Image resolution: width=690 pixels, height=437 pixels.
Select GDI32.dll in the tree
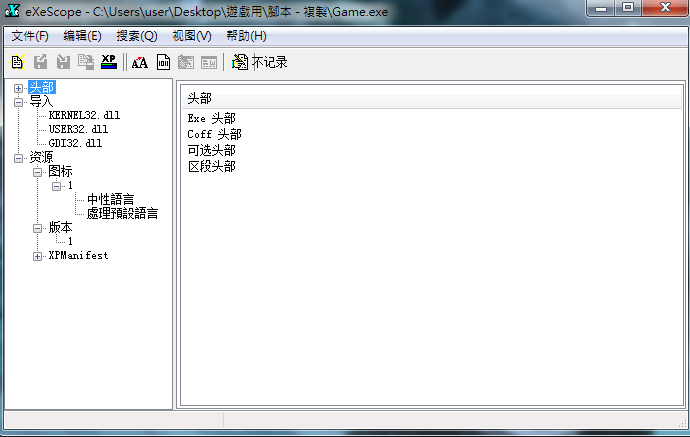[x=75, y=143]
